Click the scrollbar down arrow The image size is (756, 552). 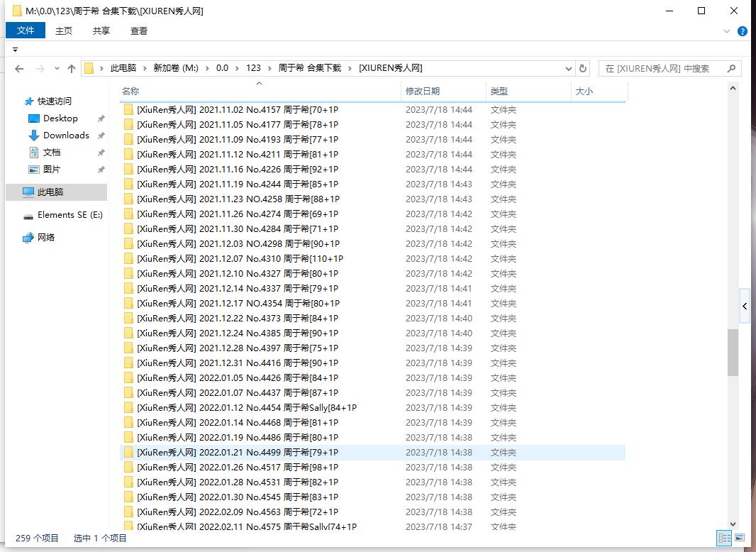pos(733,524)
